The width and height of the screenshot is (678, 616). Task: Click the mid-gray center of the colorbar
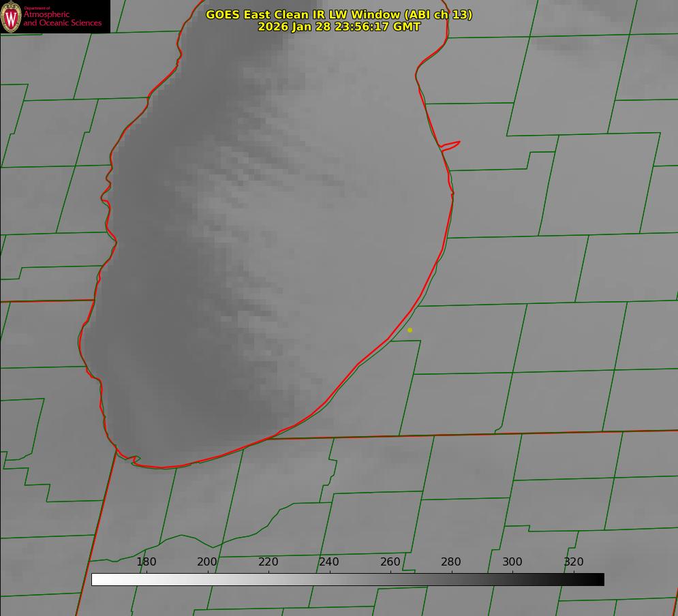(348, 579)
